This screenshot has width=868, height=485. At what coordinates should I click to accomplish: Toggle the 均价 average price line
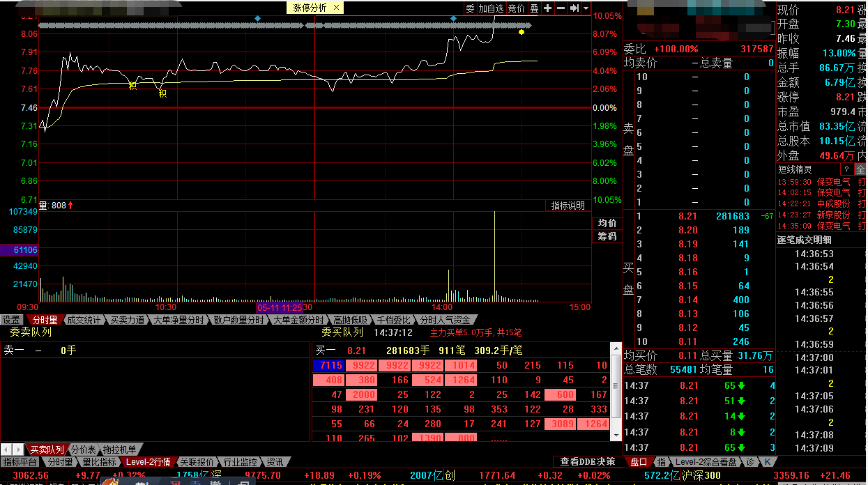click(607, 223)
